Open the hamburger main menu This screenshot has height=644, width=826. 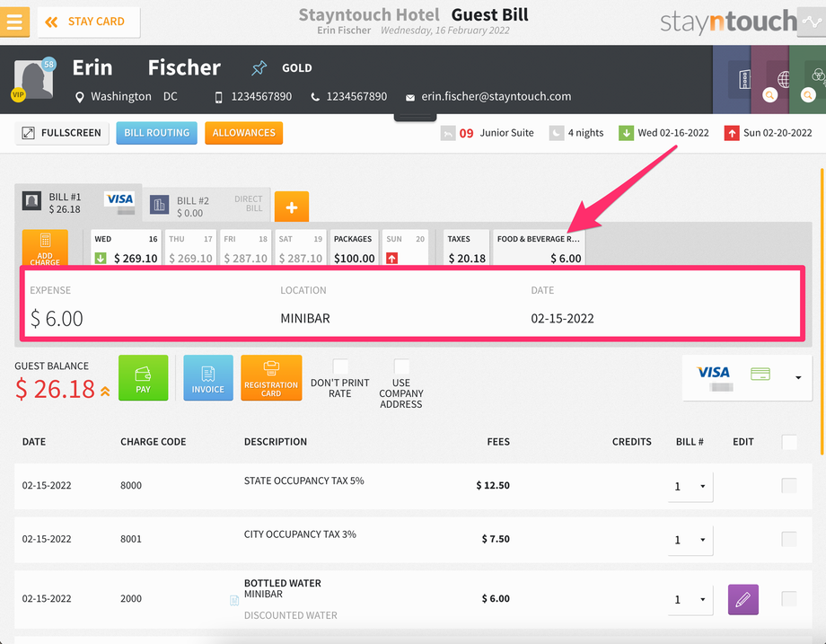[x=14, y=22]
